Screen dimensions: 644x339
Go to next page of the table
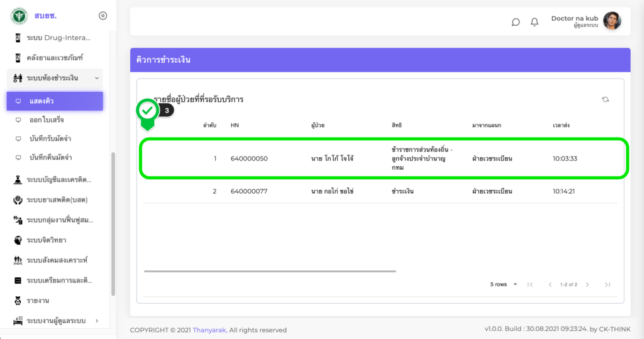587,284
